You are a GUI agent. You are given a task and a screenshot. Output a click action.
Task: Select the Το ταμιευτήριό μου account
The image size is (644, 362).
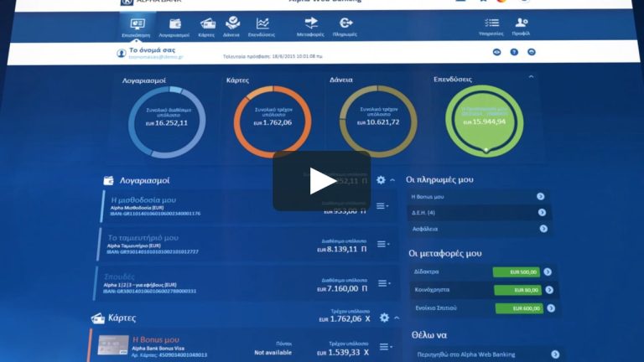[x=143, y=238]
